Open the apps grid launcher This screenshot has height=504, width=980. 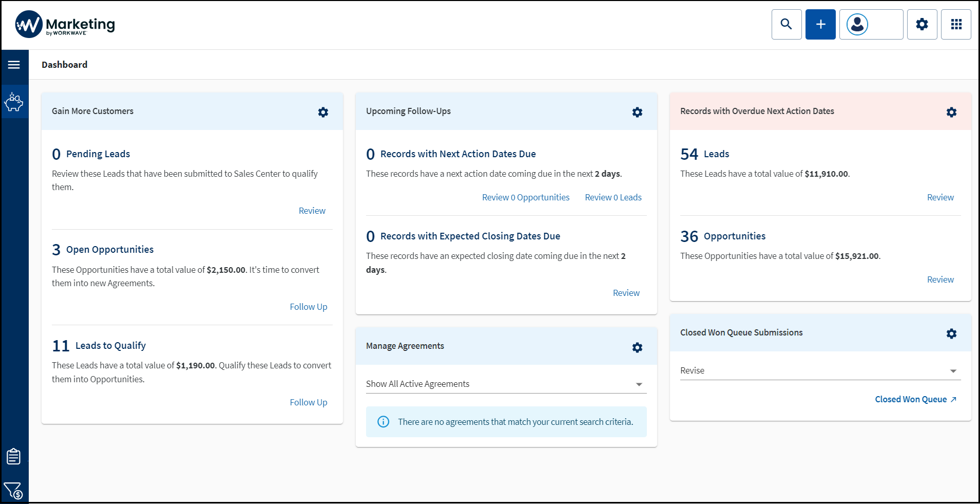956,24
